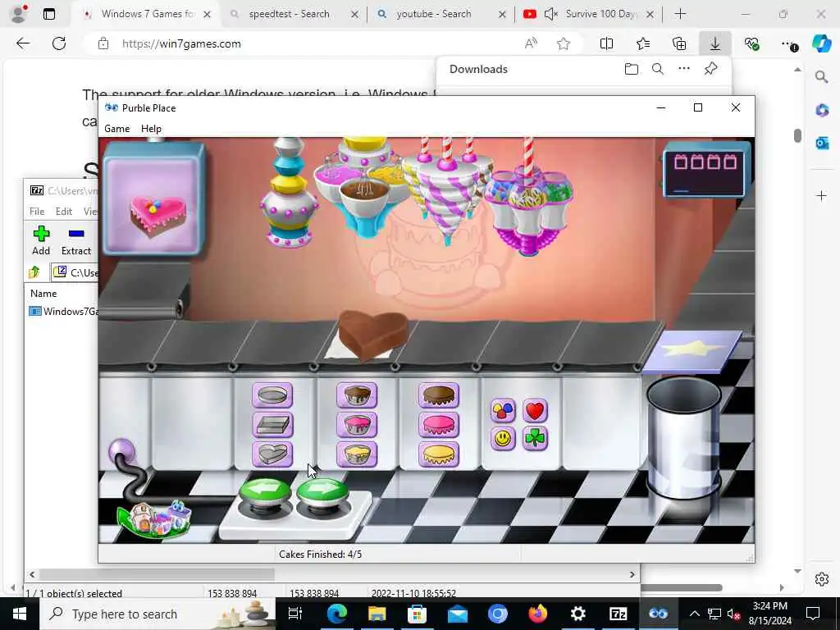Pick the chocolate icing button
This screenshot has height=630, width=840.
pyautogui.click(x=439, y=395)
